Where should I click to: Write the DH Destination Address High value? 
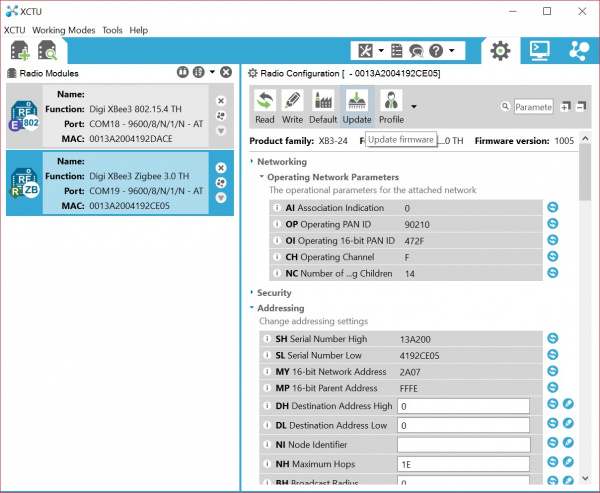pos(568,404)
